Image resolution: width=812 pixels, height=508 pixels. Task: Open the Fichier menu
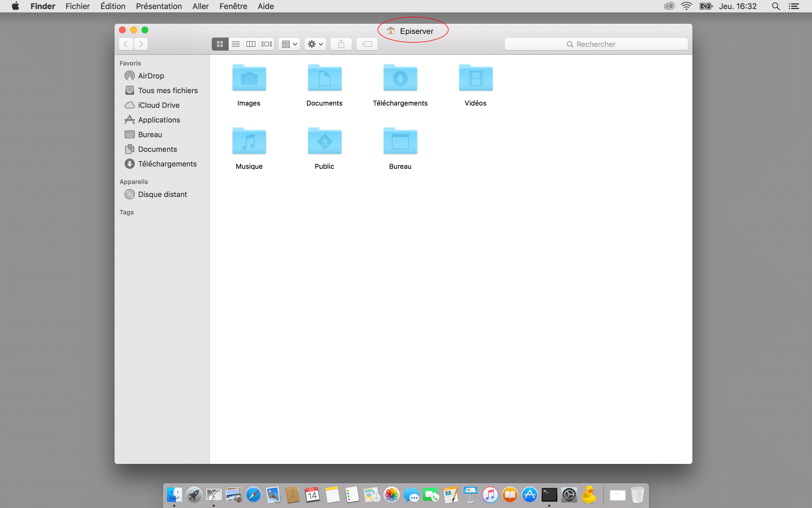tap(78, 6)
